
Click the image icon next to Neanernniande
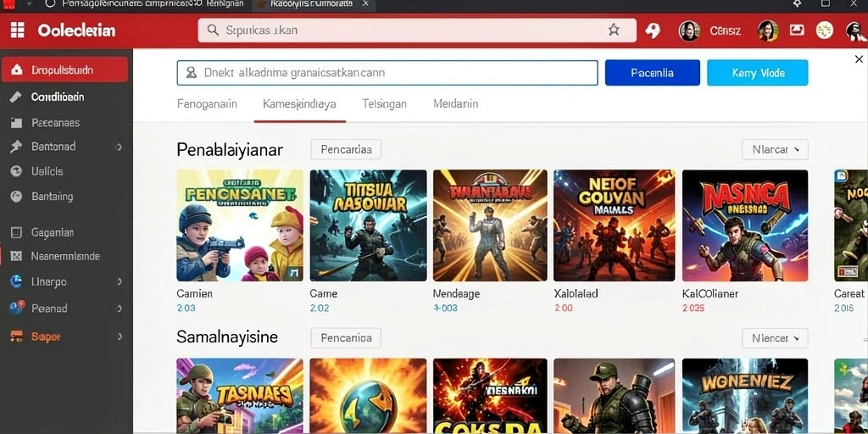(x=16, y=256)
